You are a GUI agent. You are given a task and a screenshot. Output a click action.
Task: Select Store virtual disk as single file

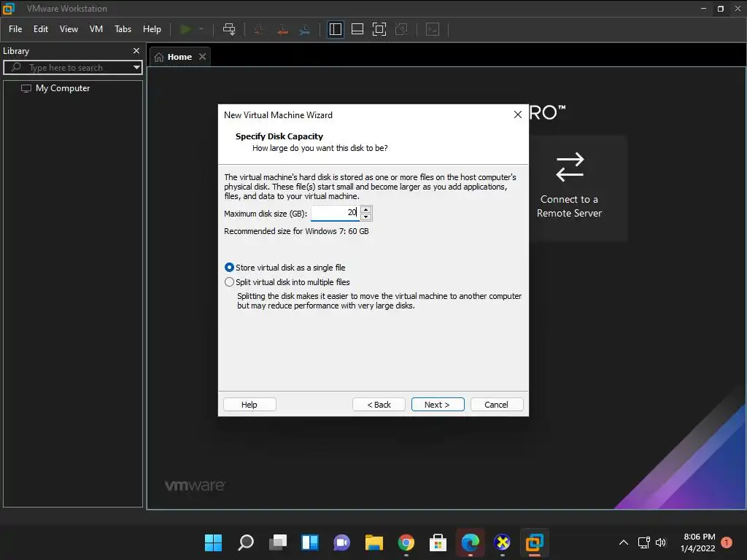(x=285, y=268)
